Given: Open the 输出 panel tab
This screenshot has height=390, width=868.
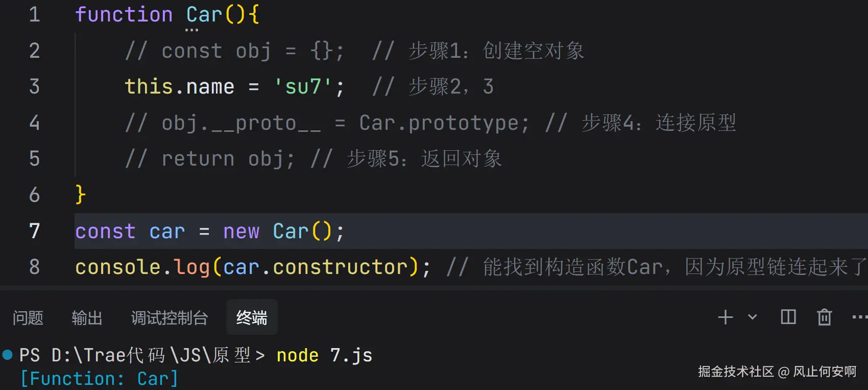Looking at the screenshot, I should [x=87, y=318].
